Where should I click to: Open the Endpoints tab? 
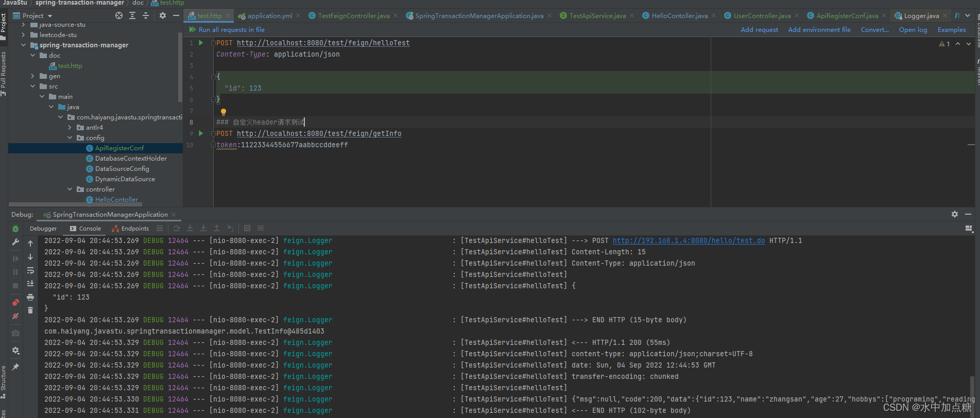(130, 229)
